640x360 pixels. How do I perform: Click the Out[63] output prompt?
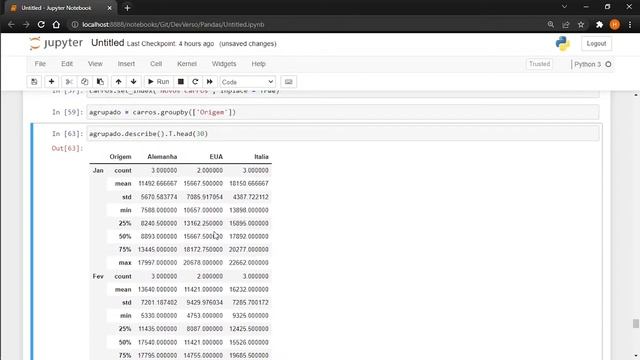[x=67, y=148]
